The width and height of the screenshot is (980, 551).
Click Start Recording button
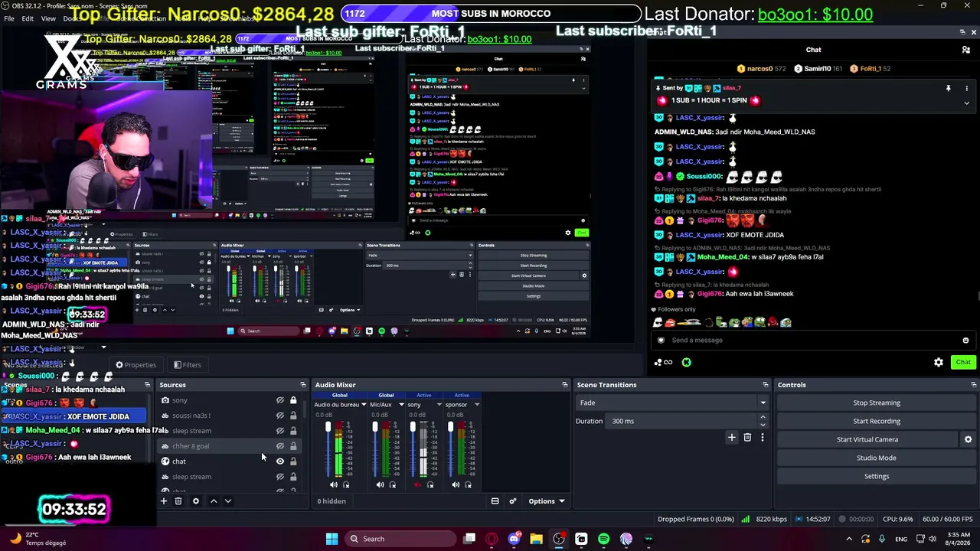pyautogui.click(x=877, y=421)
